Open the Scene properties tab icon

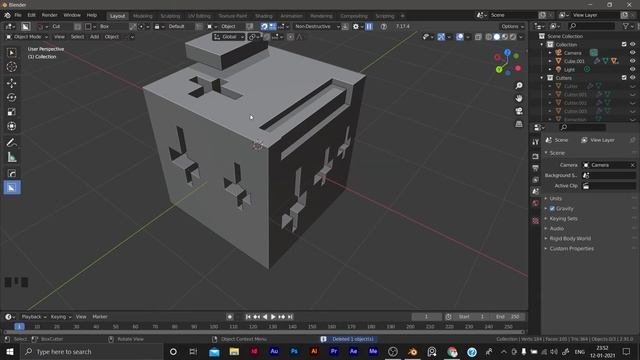(536, 191)
